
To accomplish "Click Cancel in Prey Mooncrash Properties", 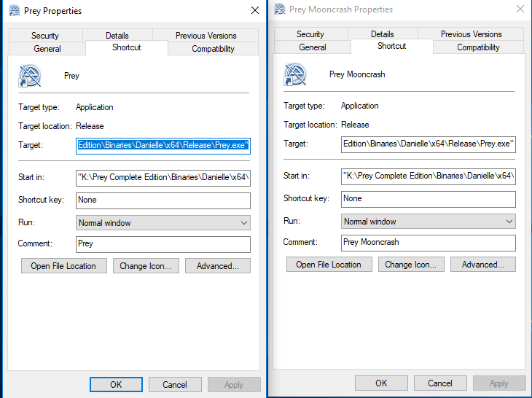I will (x=440, y=383).
